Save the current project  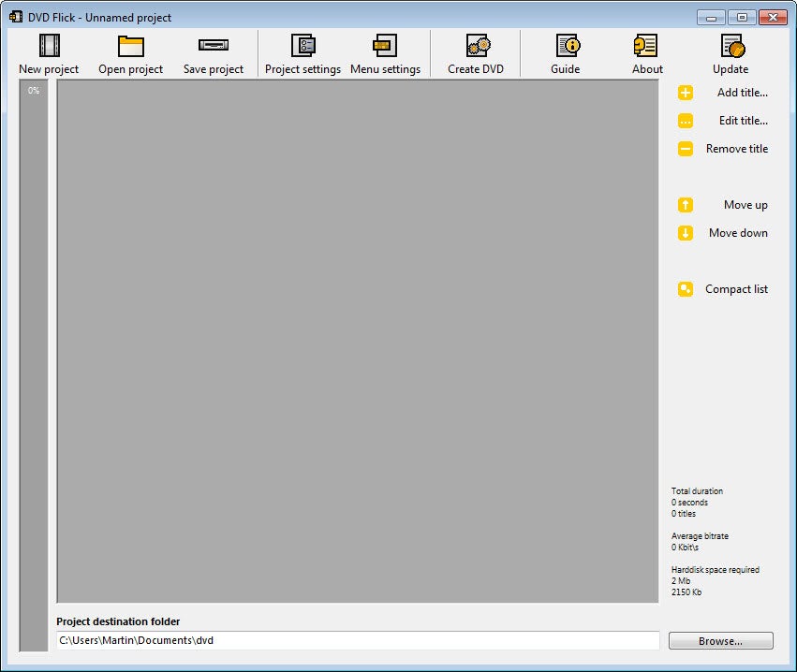pyautogui.click(x=214, y=51)
